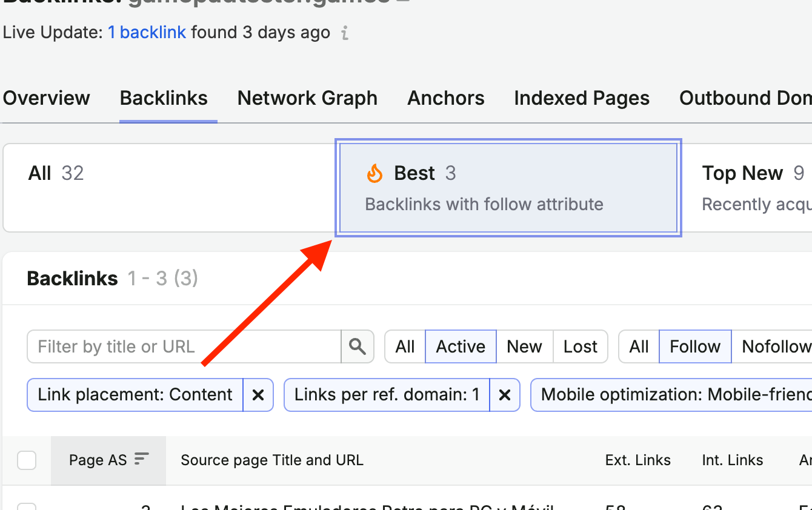This screenshot has width=812, height=510.
Task: Click the search magnifier icon button
Action: point(358,346)
